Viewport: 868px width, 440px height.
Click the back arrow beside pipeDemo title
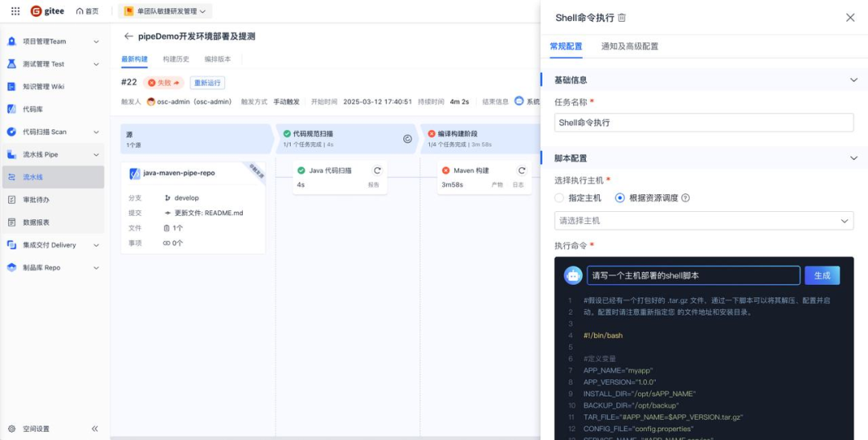pos(128,36)
